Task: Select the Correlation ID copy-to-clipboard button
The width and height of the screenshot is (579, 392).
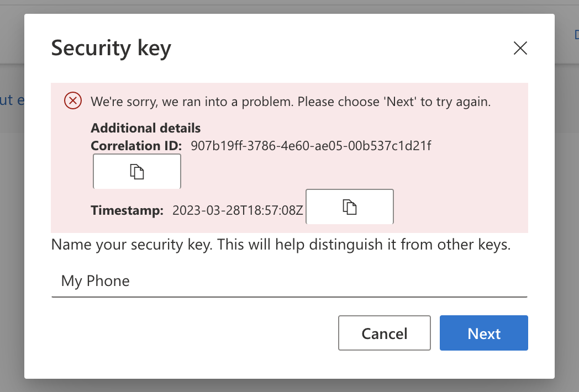Action: click(x=136, y=171)
